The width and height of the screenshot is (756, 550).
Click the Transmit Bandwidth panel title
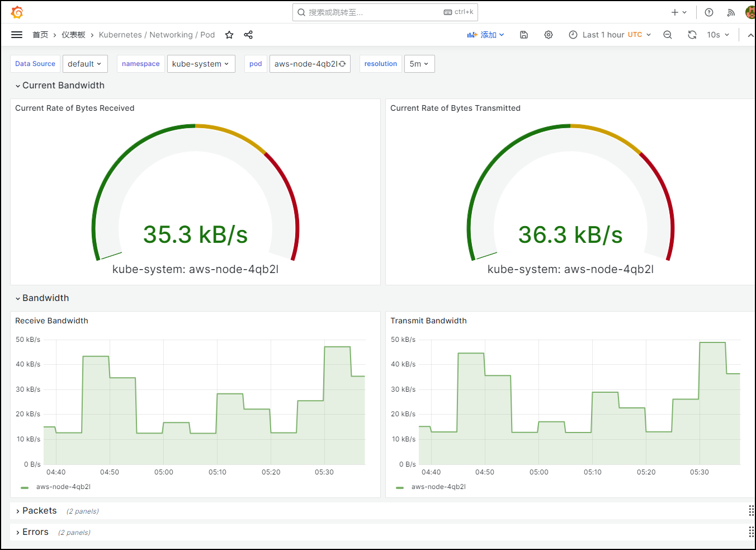coord(428,321)
